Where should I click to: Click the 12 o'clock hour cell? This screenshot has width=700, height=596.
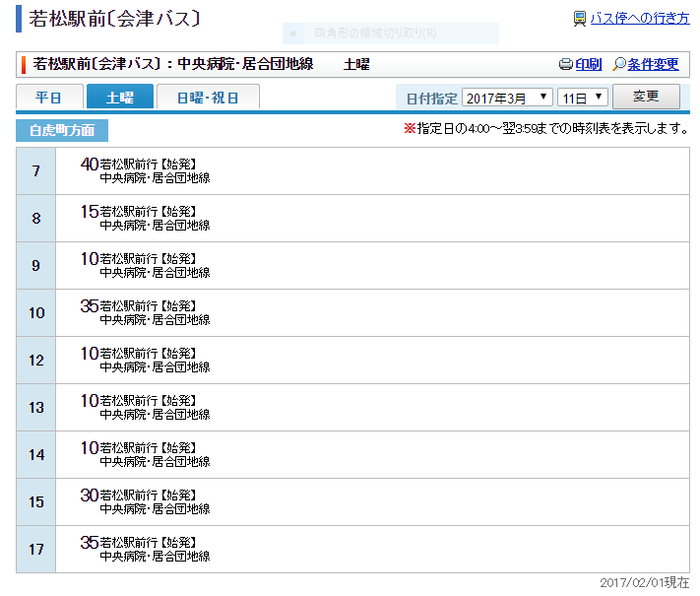point(36,361)
